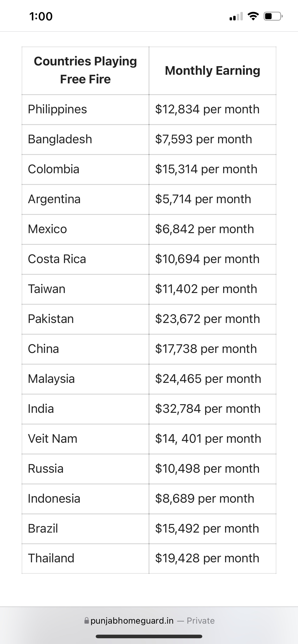Image resolution: width=298 pixels, height=644 pixels.
Task: Select the Monthly Earning column header
Action: 212,70
